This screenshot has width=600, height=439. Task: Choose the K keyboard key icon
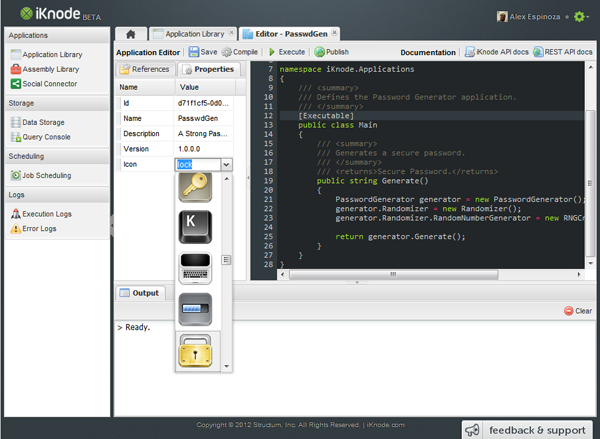[195, 227]
